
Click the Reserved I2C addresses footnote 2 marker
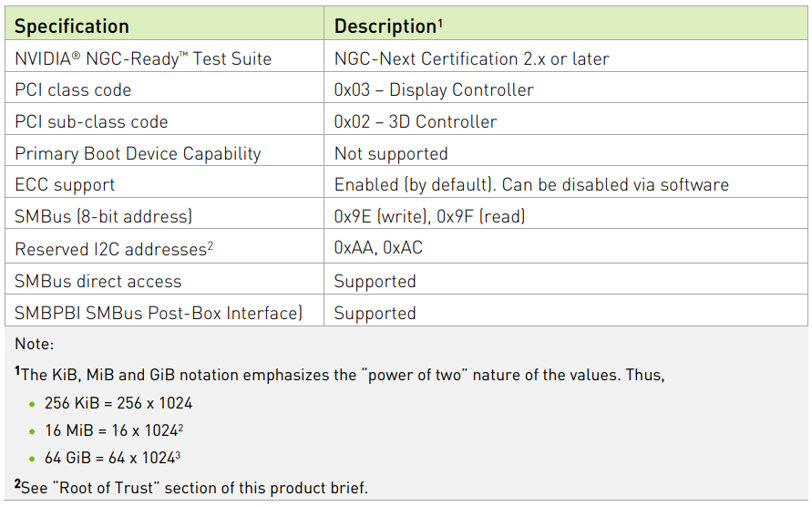tap(211, 245)
